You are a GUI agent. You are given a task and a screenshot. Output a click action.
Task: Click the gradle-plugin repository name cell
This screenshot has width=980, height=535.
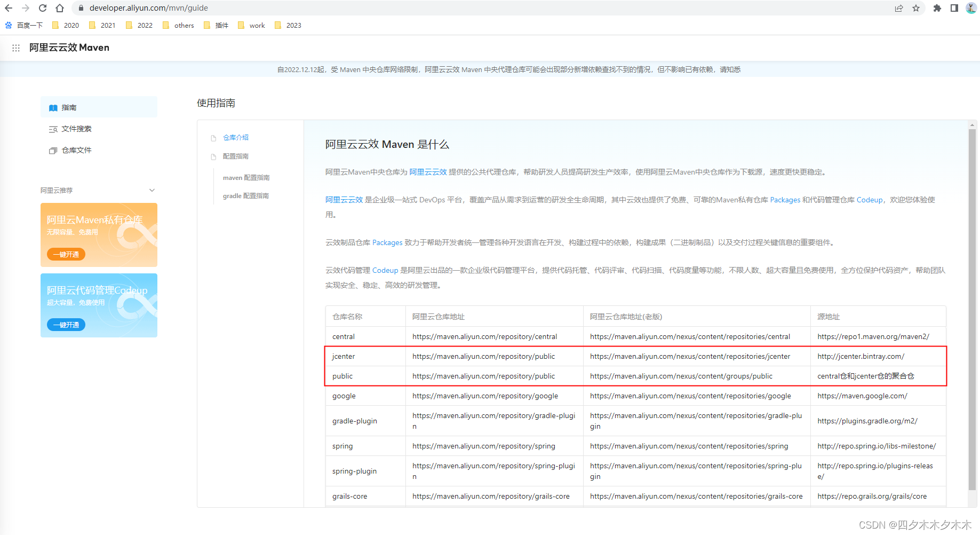point(365,421)
